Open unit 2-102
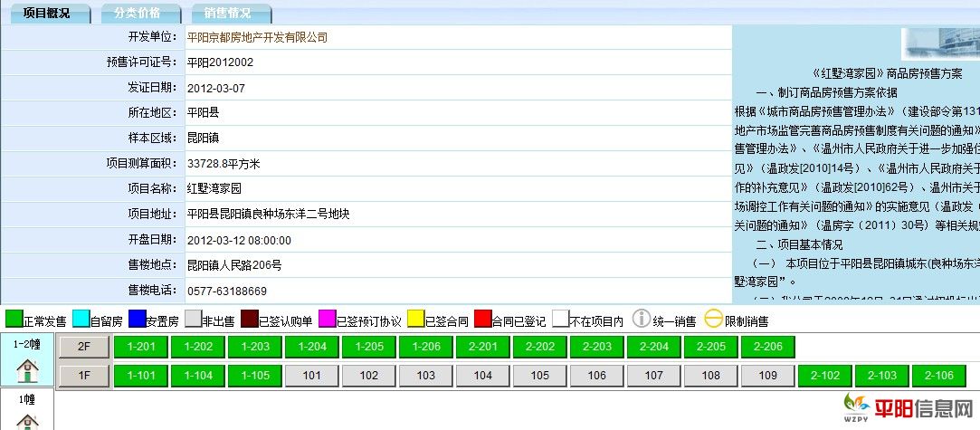980x430 pixels. point(825,376)
